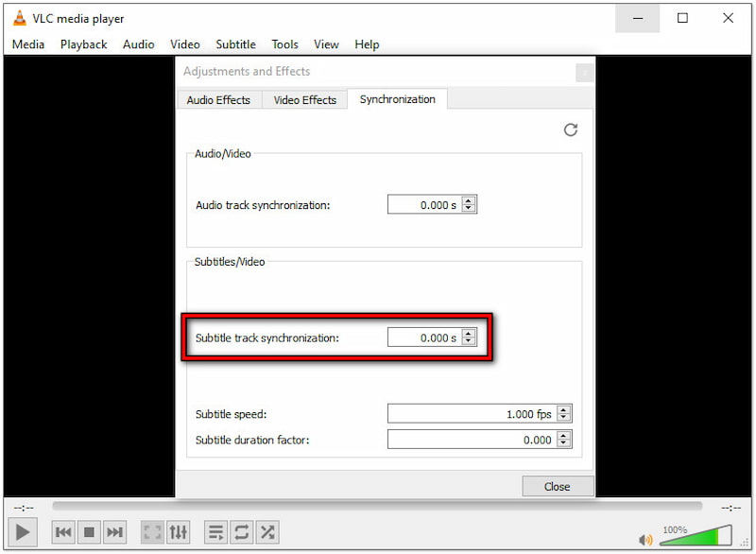Adjust the Audio track synchronization stepper arrows

(469, 205)
